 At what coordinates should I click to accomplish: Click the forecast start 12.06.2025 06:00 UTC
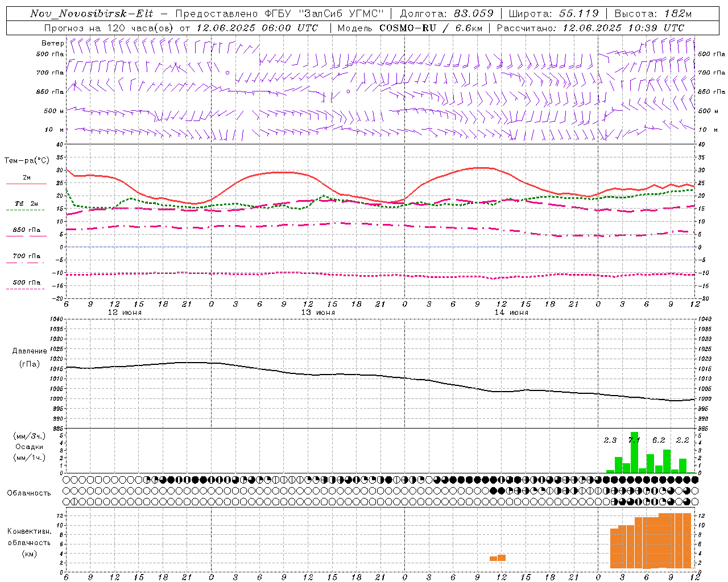click(x=257, y=28)
